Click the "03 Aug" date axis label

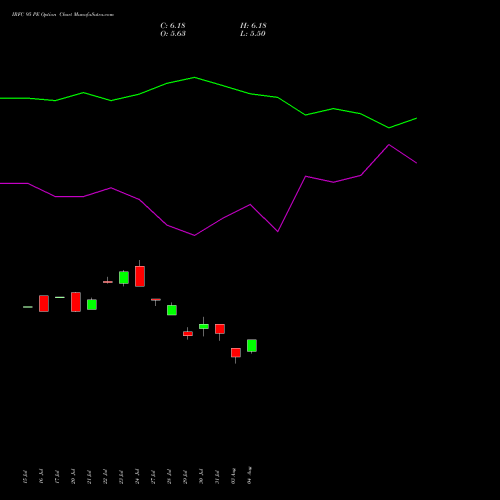click(x=233, y=476)
